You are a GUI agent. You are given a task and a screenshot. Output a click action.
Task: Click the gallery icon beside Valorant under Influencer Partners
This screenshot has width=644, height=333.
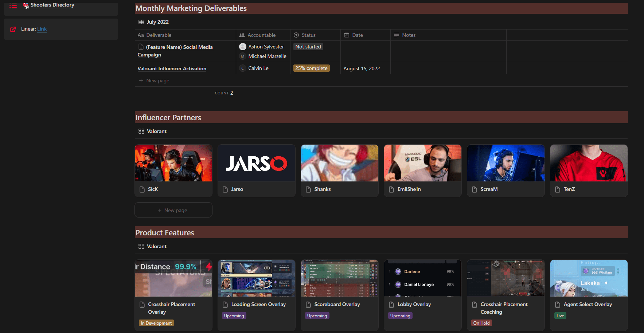(x=141, y=131)
